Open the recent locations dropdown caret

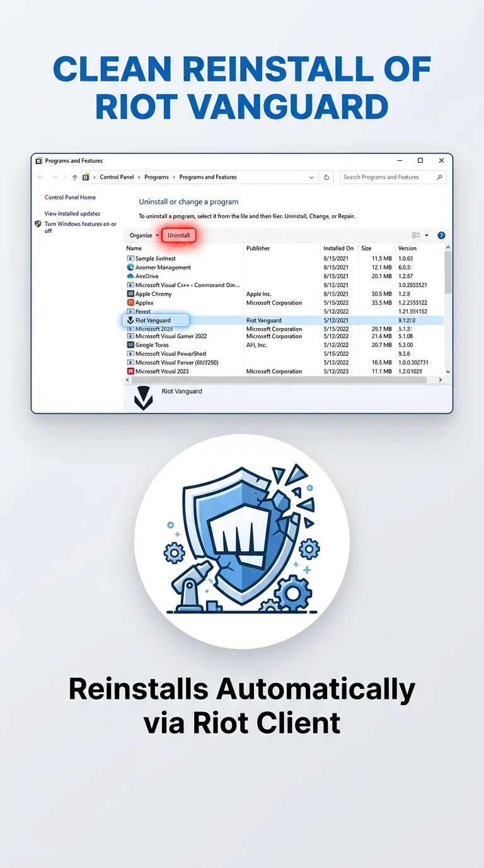pos(66,178)
